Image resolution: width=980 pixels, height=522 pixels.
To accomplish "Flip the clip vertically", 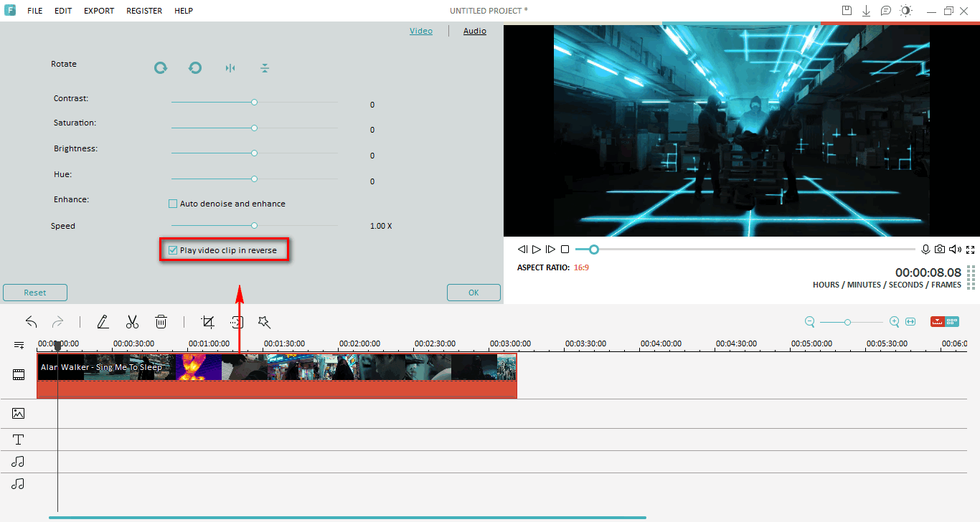I will point(265,68).
